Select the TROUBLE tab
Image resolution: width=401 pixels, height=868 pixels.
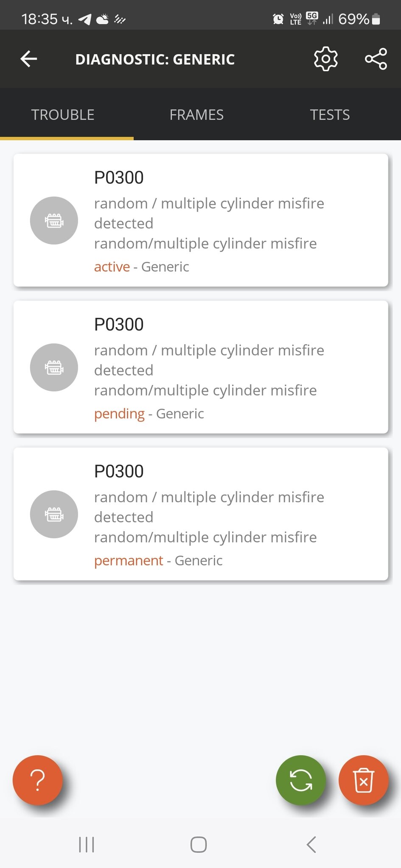(63, 115)
